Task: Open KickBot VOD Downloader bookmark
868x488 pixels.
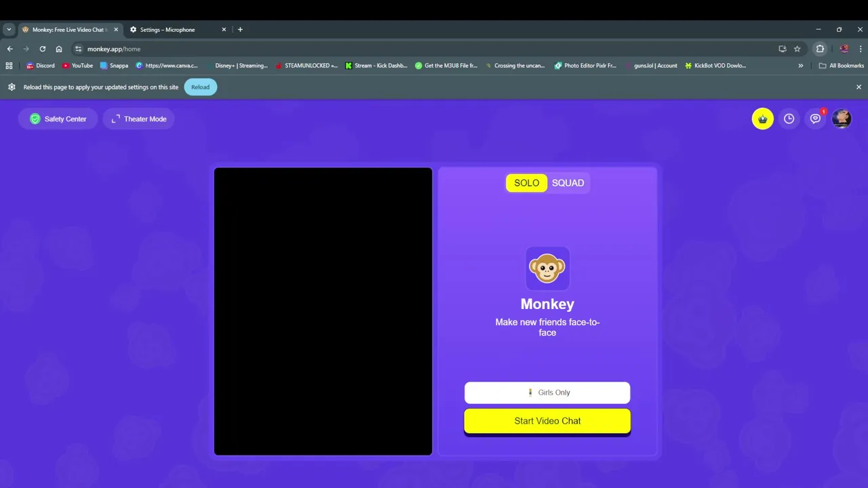Action: [x=715, y=66]
